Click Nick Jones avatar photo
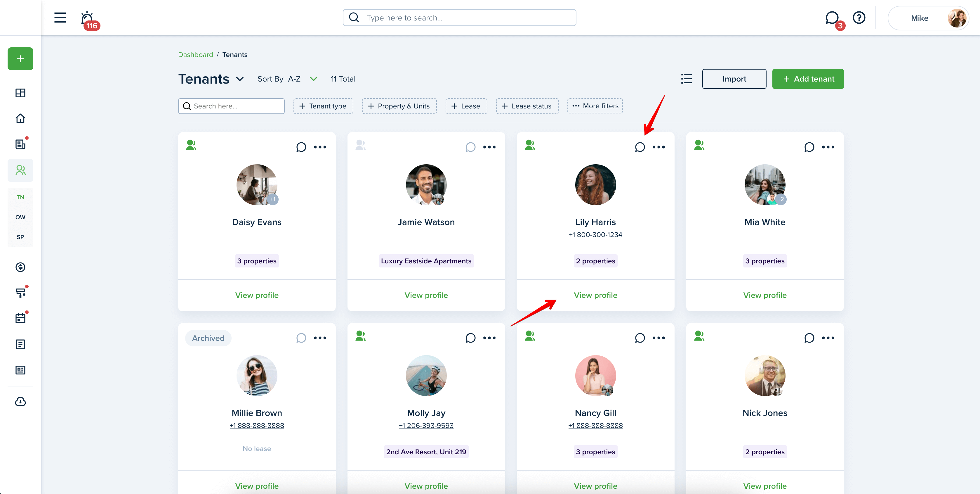Viewport: 980px width, 494px height. (765, 376)
